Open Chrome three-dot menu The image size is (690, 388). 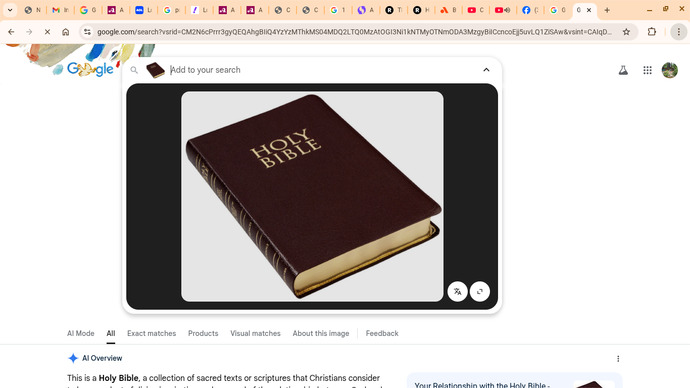tap(679, 32)
